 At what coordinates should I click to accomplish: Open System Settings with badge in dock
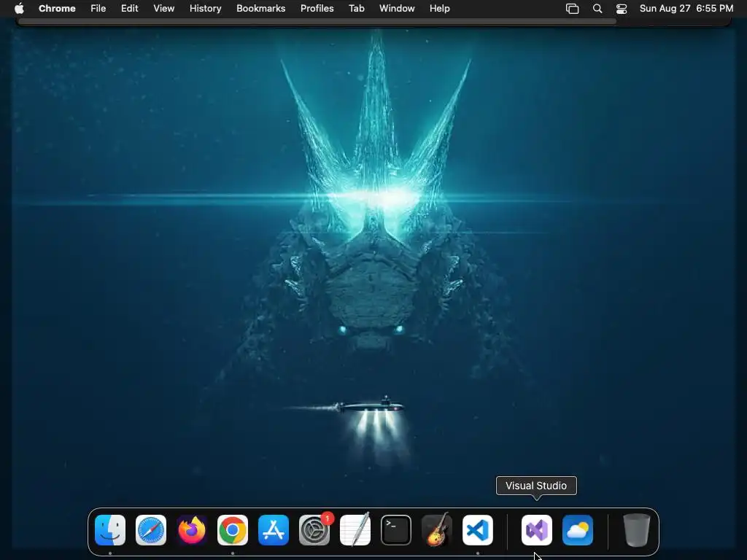pyautogui.click(x=314, y=530)
